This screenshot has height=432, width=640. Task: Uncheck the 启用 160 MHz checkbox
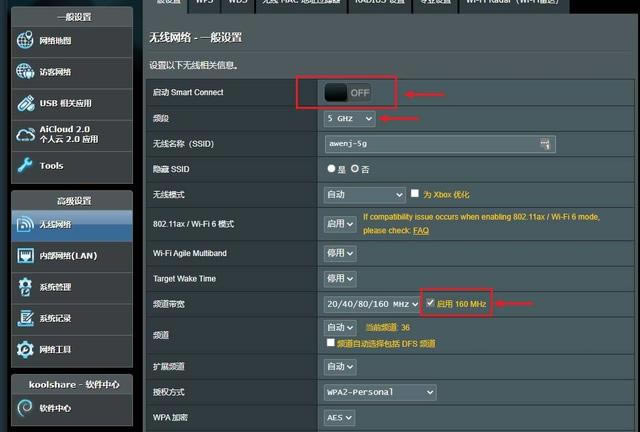click(x=430, y=303)
